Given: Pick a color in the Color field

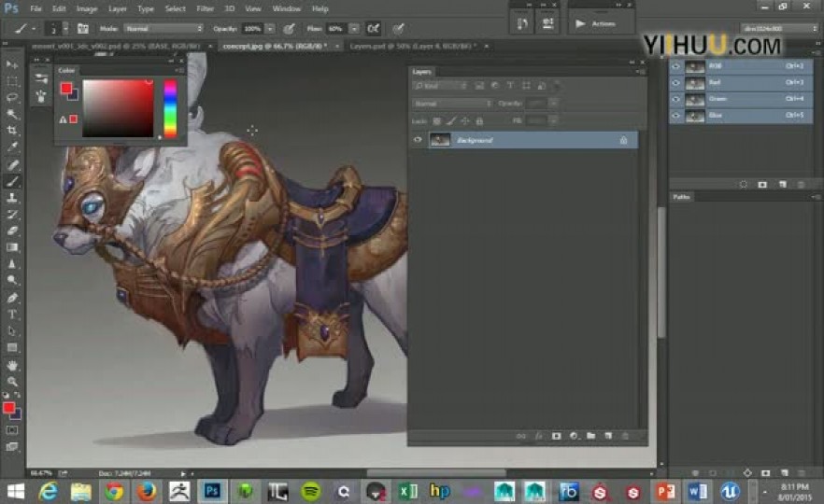Looking at the screenshot, I should (x=119, y=108).
